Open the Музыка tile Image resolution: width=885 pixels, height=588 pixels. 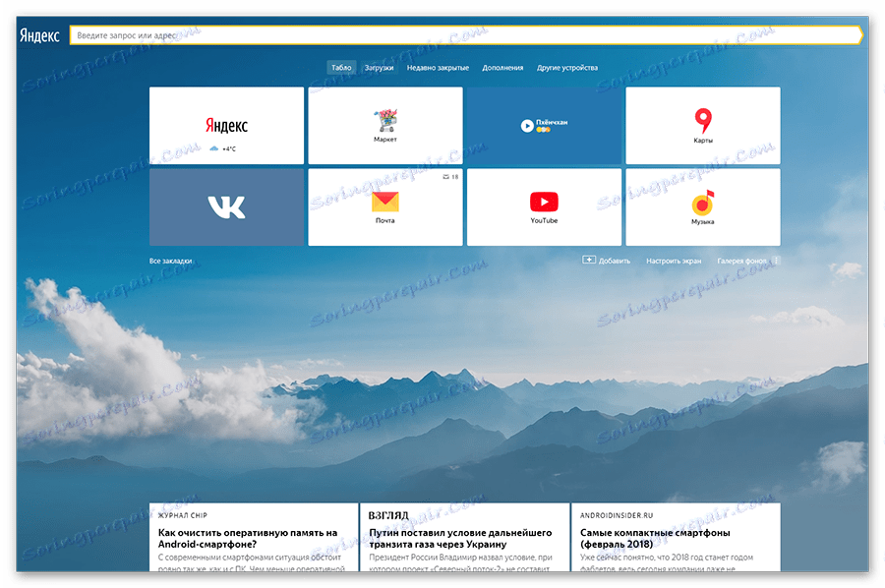click(x=703, y=207)
